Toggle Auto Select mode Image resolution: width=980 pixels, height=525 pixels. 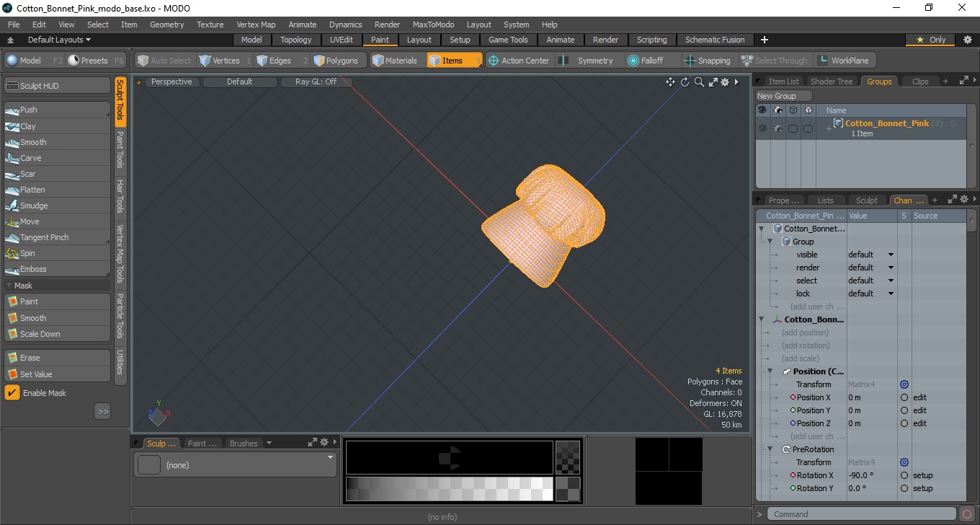coord(165,61)
